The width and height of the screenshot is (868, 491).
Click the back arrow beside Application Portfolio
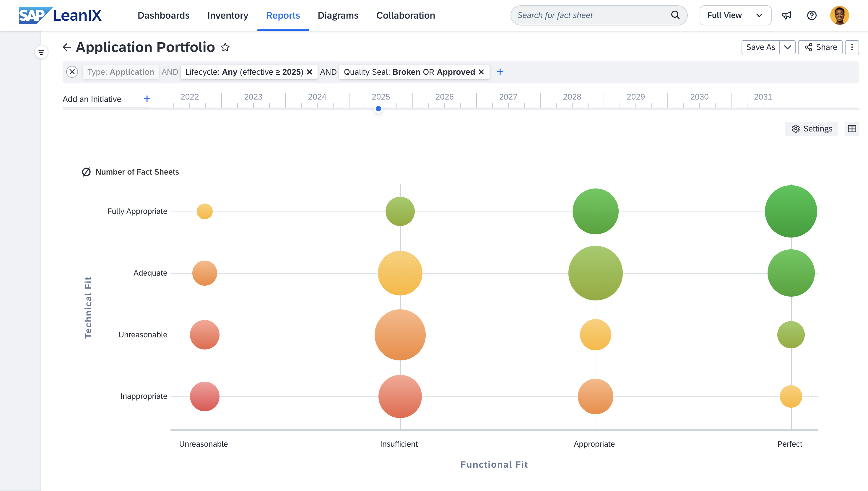(x=67, y=47)
